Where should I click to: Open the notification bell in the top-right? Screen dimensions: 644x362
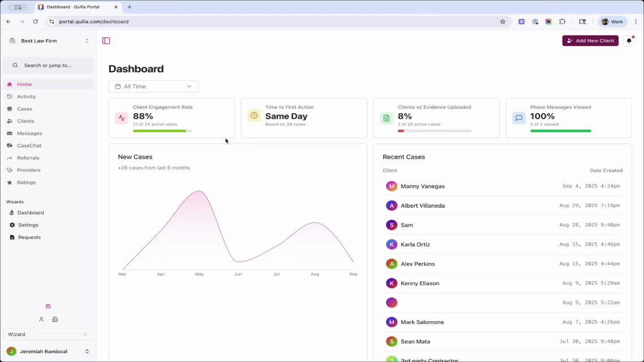click(x=629, y=41)
